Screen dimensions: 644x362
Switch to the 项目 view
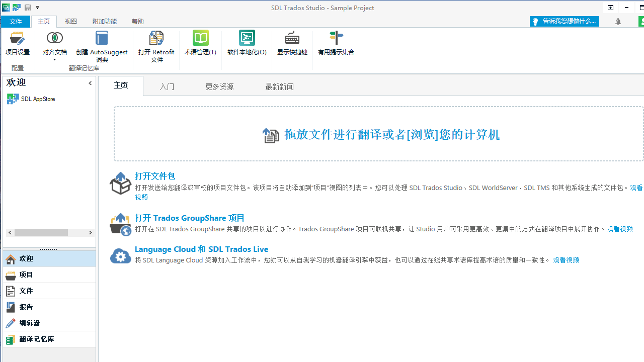(x=49, y=275)
